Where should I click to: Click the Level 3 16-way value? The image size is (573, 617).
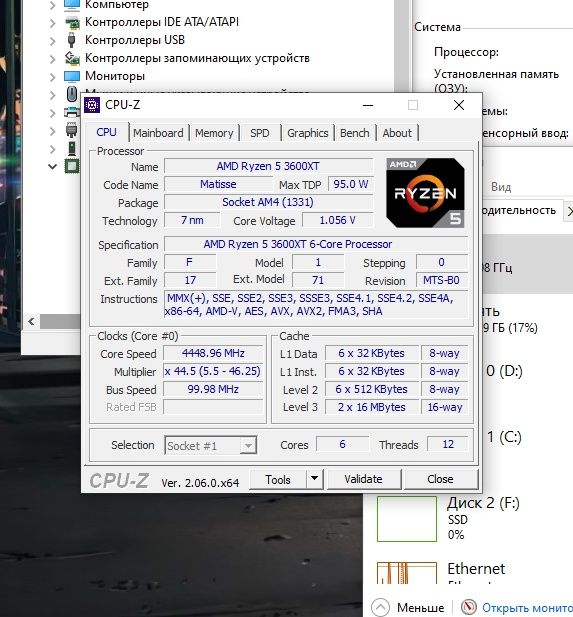pos(445,407)
